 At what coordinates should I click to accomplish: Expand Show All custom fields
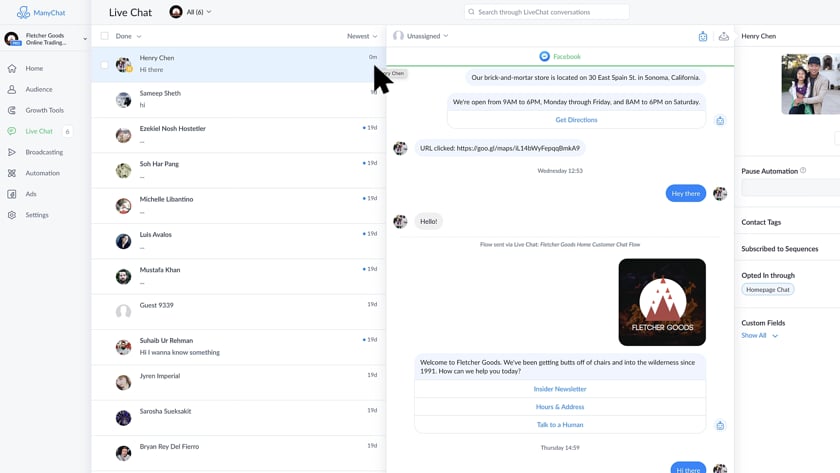(x=760, y=335)
